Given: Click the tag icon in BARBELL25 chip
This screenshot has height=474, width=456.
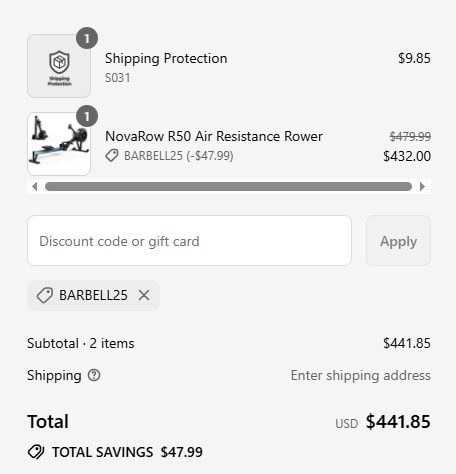Looking at the screenshot, I should pos(45,295).
